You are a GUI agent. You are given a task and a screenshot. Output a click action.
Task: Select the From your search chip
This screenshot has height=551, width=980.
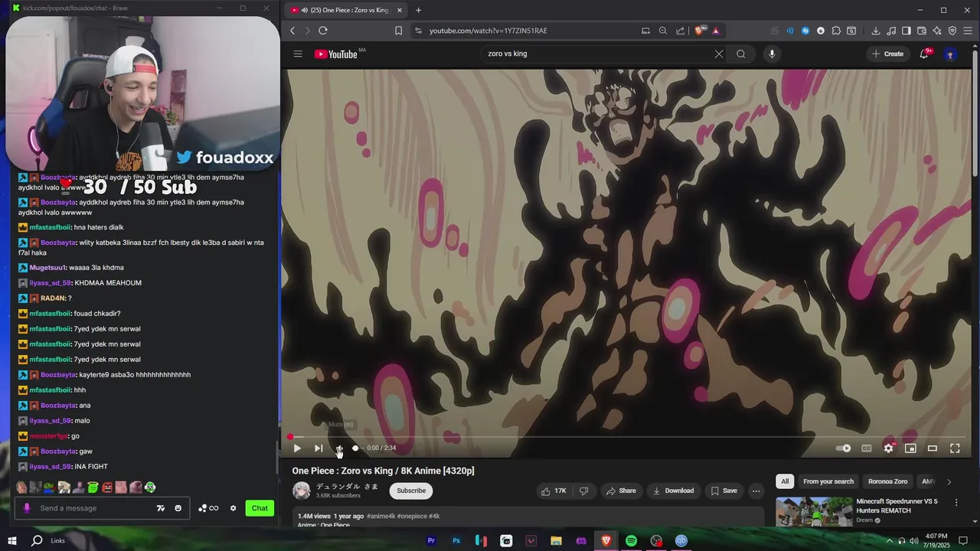click(x=828, y=481)
